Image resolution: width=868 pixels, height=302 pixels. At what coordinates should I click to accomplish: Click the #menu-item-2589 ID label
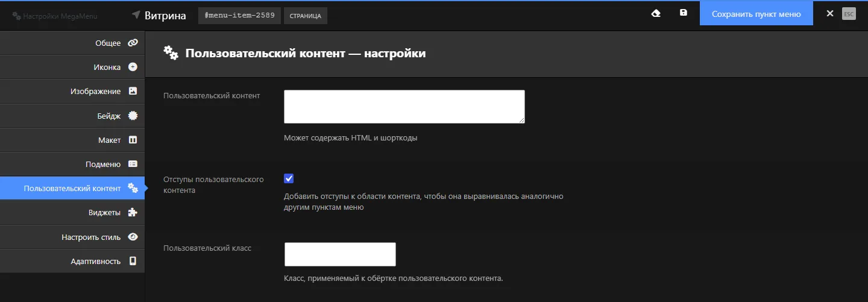pos(239,15)
